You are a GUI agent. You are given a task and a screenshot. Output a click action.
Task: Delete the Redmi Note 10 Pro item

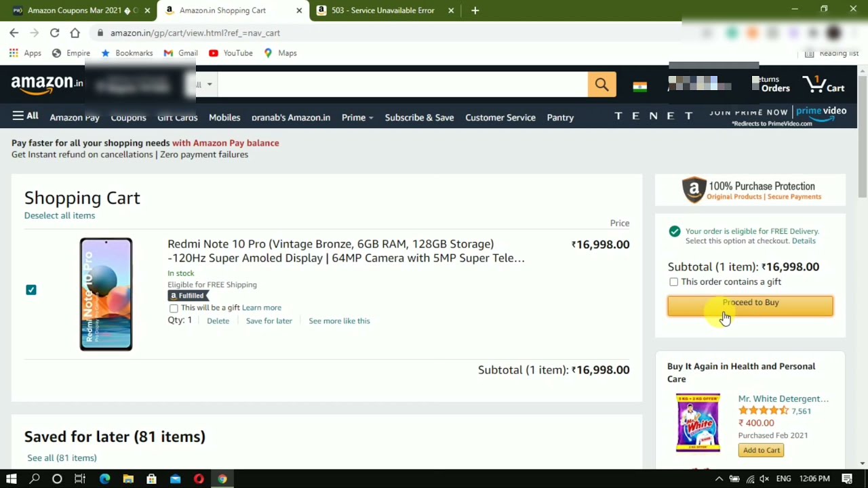pyautogui.click(x=218, y=321)
